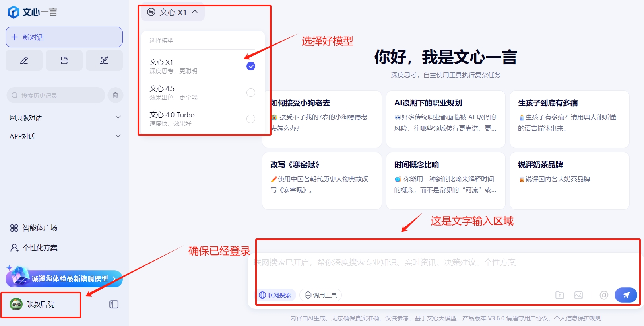Screen dimensions: 644x326
Task: Click the 诚邀您体验最新旗舰模型 banner
Action: pyautogui.click(x=64, y=278)
